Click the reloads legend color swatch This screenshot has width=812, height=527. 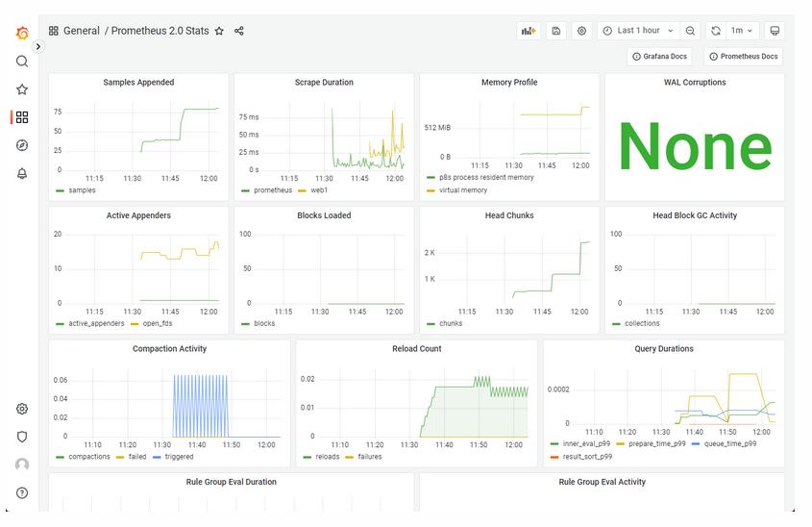308,457
